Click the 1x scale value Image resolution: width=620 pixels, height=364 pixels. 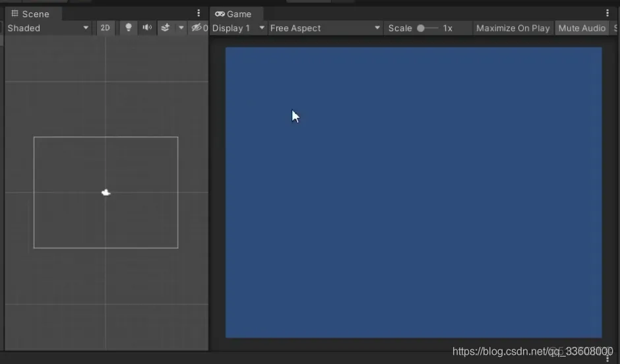click(x=447, y=28)
